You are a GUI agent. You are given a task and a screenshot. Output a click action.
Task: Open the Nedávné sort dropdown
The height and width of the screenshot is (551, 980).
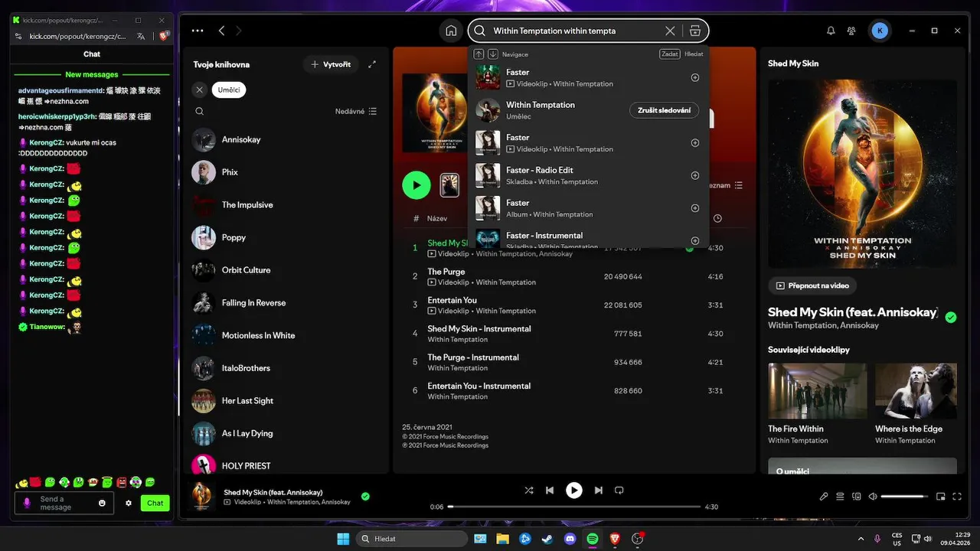click(x=356, y=111)
